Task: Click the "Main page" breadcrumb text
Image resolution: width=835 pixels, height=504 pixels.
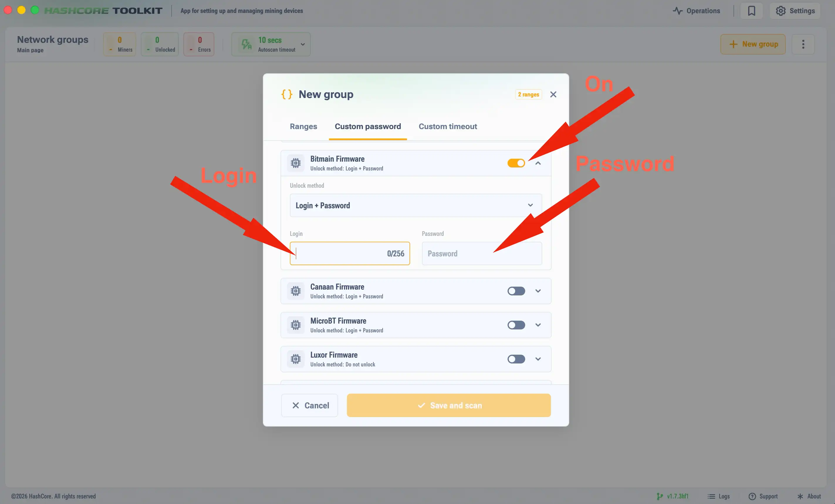Action: tap(30, 50)
